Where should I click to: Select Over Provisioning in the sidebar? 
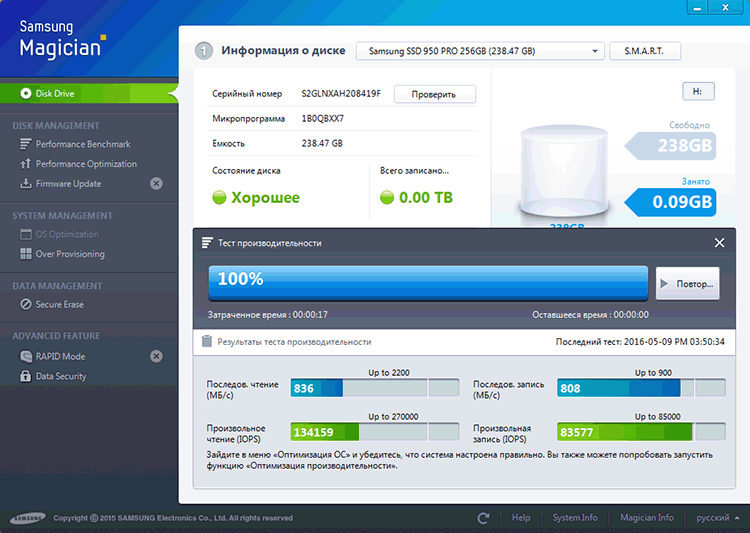tap(70, 254)
